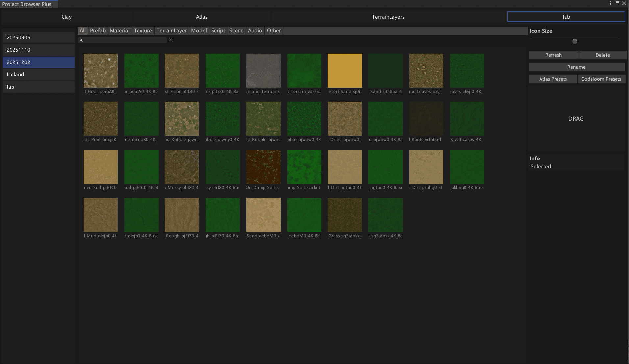Clear the search field with X
This screenshot has height=364, width=629.
170,40
